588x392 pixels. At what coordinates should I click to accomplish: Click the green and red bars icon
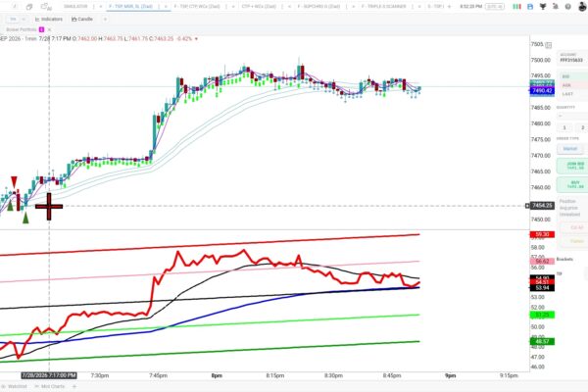coord(517,7)
